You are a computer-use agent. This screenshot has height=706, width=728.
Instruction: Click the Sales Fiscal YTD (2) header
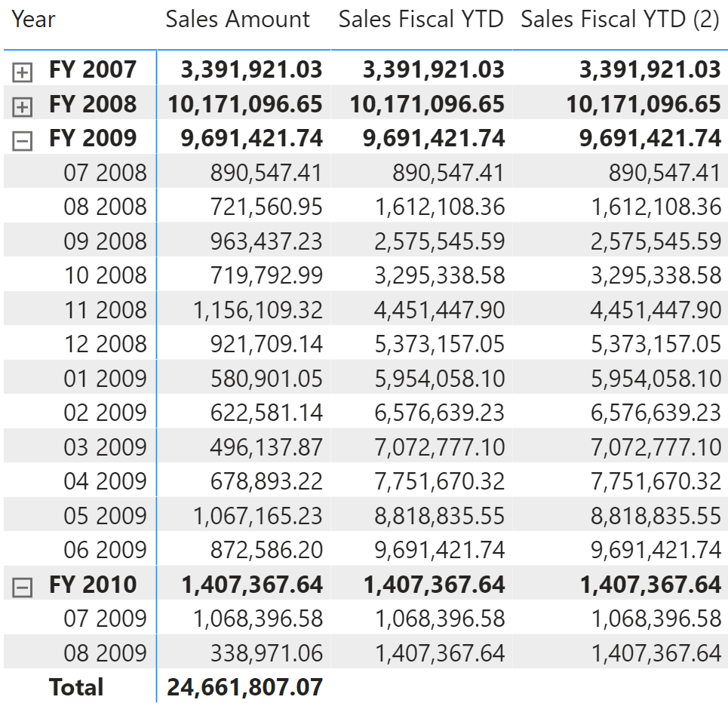tap(620, 20)
